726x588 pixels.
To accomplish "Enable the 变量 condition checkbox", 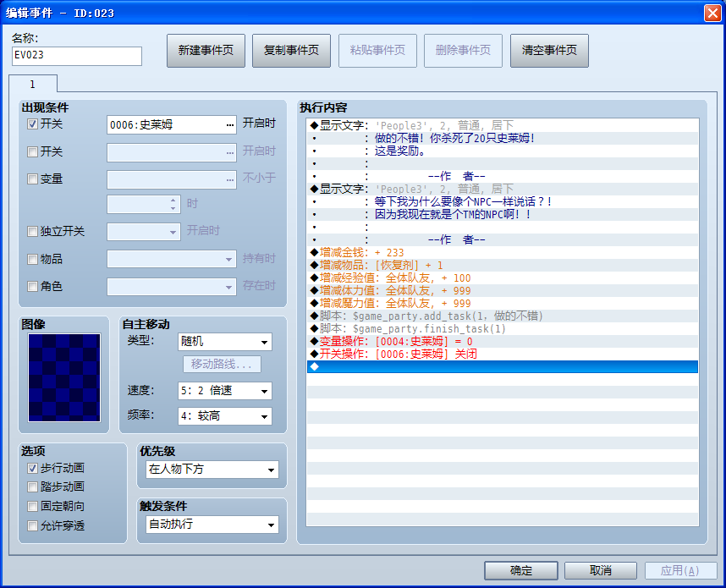I will coord(32,179).
